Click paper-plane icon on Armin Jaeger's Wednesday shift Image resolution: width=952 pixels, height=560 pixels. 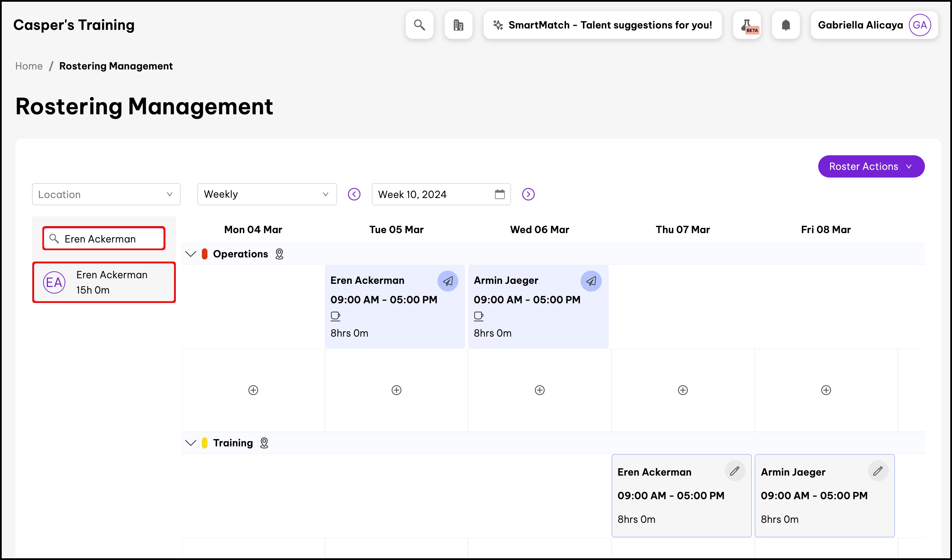coord(591,281)
